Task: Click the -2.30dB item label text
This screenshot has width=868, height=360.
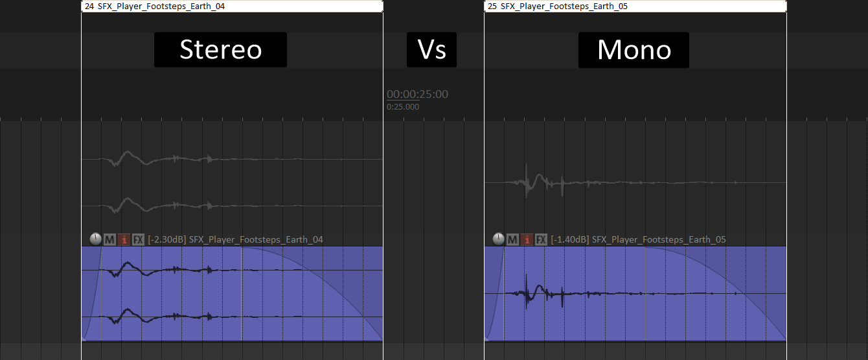Action: (x=167, y=240)
